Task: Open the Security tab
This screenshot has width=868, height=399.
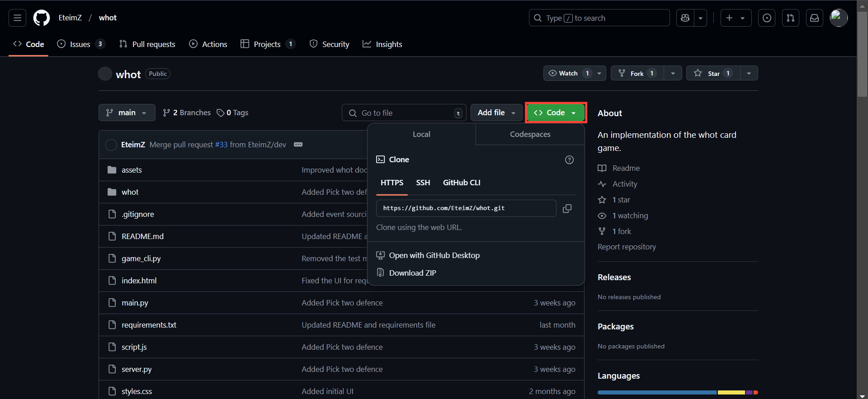Action: click(x=330, y=44)
